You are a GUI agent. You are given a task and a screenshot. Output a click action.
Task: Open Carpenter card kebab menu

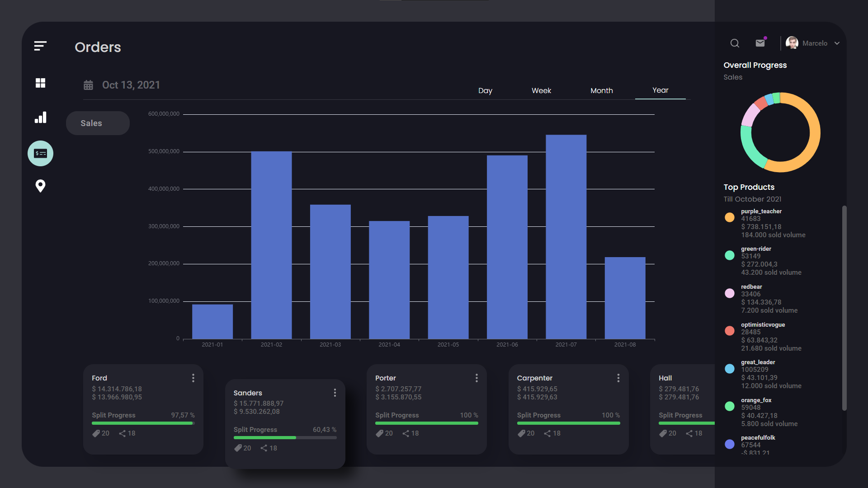point(618,378)
